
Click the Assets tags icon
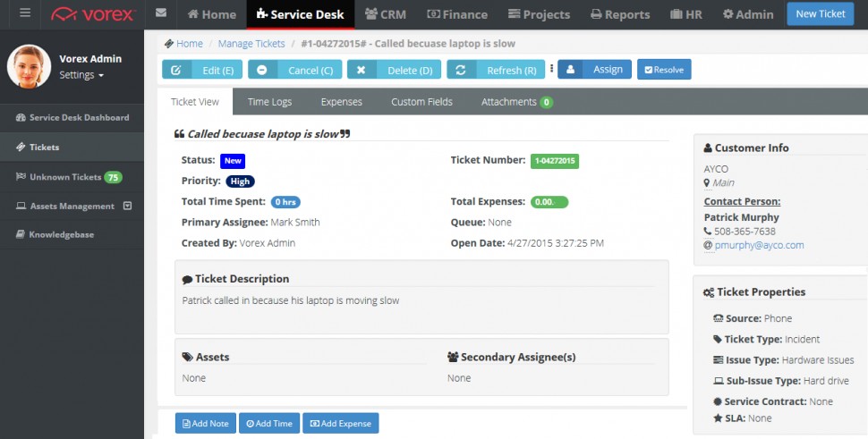[188, 357]
